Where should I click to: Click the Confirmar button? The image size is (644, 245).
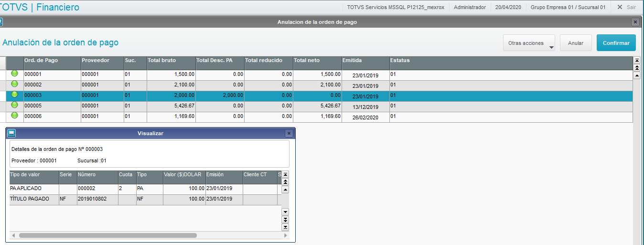point(616,43)
